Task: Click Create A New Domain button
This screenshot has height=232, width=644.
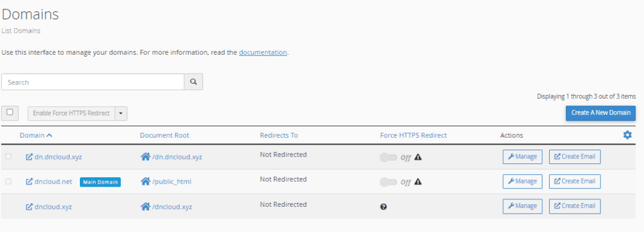Action: (601, 113)
